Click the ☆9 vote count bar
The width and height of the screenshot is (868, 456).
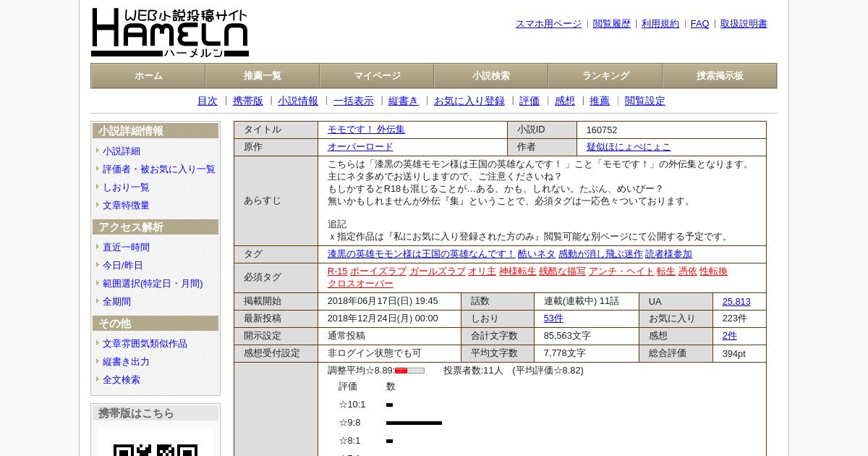(414, 423)
